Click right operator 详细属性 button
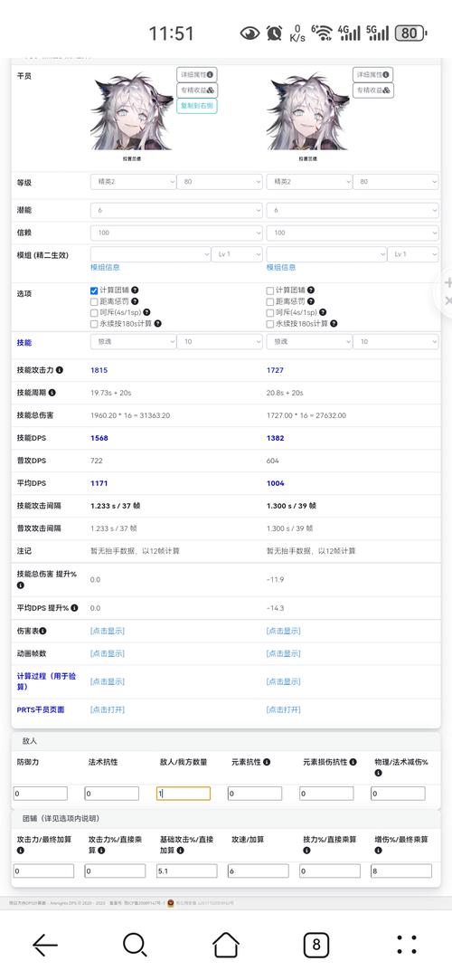 tap(372, 75)
